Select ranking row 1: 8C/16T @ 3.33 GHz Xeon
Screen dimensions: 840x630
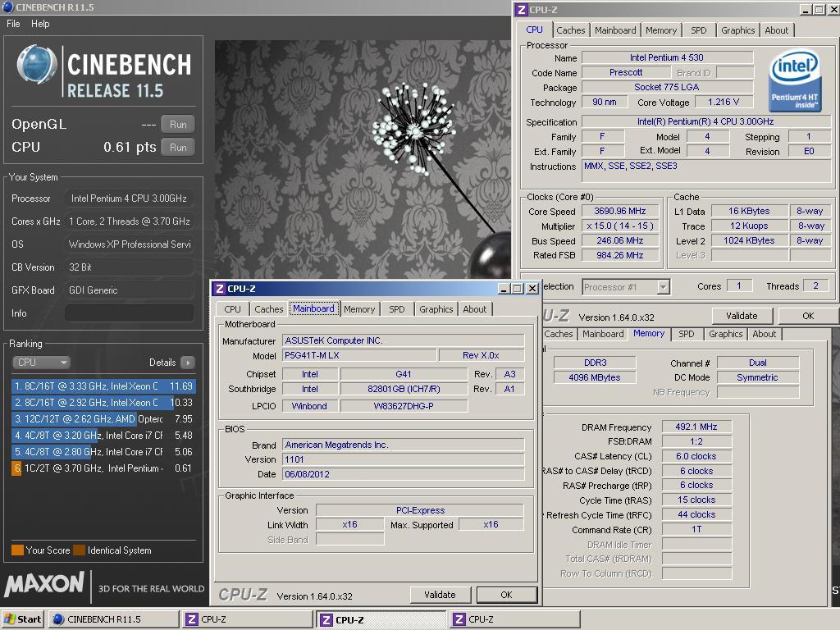click(103, 386)
